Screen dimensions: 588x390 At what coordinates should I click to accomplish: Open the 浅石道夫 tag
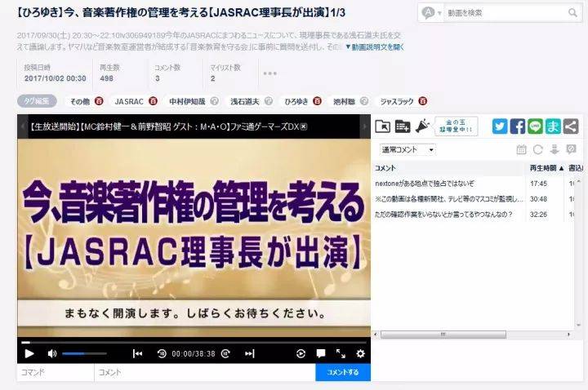click(245, 101)
